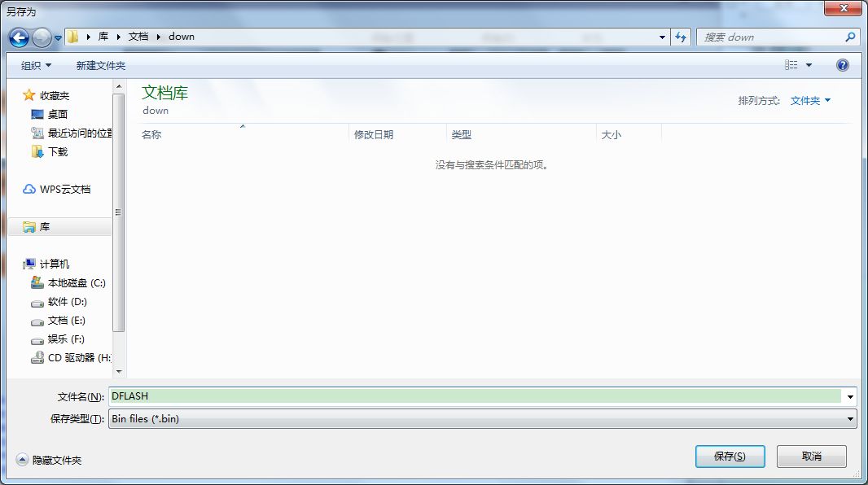Refresh the down folder view

point(681,37)
